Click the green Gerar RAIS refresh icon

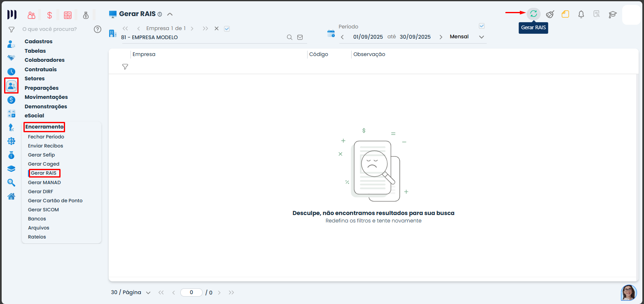click(x=533, y=14)
